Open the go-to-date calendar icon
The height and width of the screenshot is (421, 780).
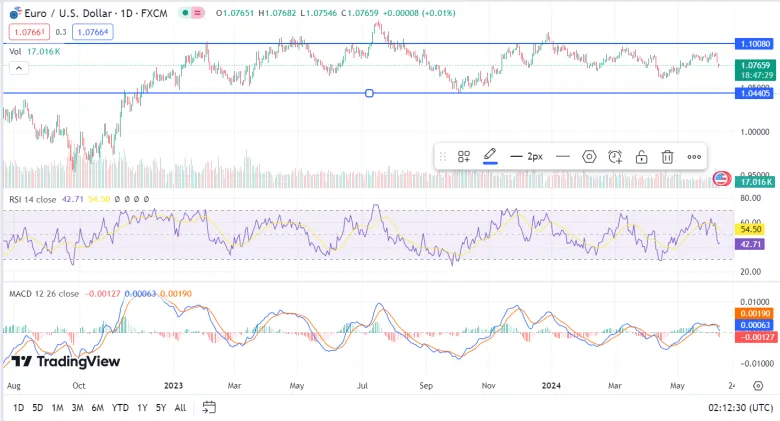click(209, 407)
